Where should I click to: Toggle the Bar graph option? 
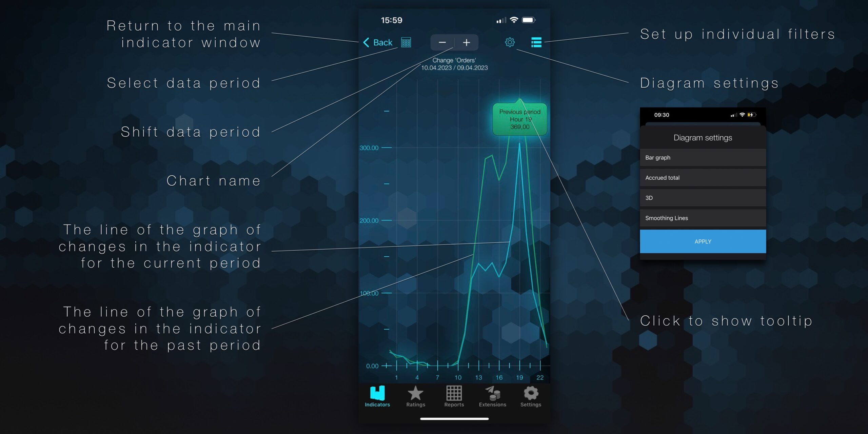702,158
